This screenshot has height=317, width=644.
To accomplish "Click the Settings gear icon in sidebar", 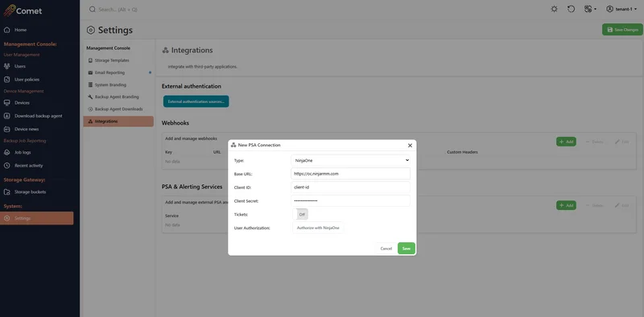I will [6, 218].
